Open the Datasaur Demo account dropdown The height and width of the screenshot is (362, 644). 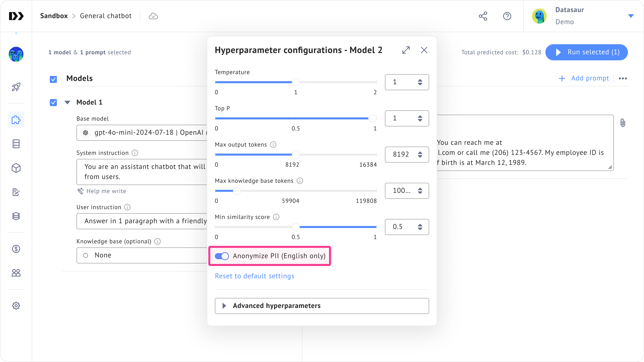pos(631,16)
